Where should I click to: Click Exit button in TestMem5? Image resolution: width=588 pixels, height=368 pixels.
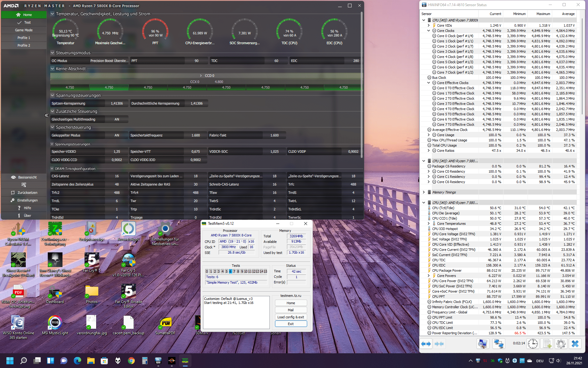291,324
